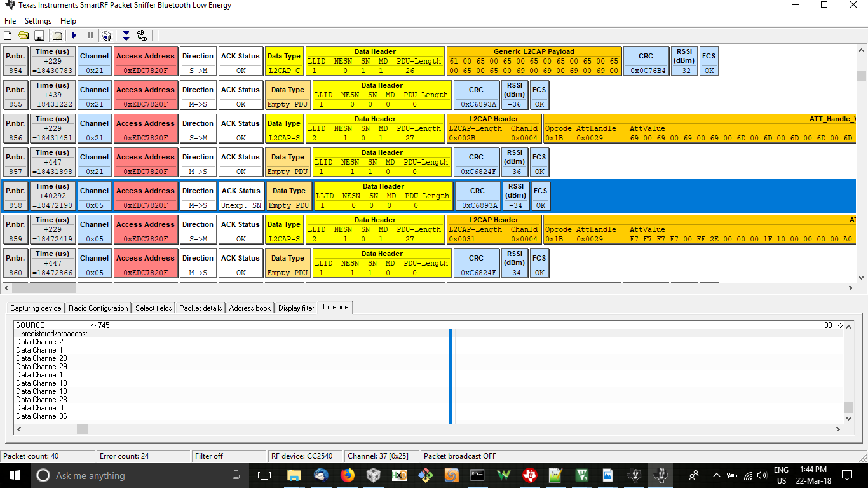Click the timeline vertical scroll-up arrow

pyautogui.click(x=849, y=326)
